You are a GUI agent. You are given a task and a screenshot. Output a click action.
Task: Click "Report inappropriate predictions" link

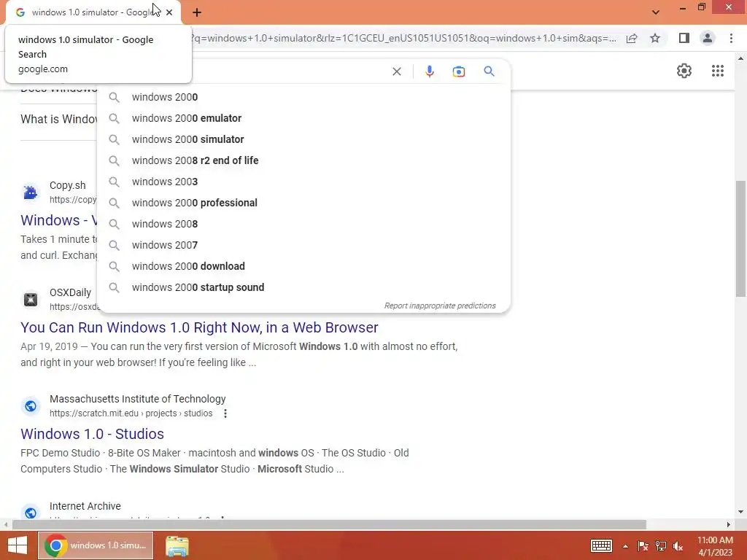(x=440, y=306)
